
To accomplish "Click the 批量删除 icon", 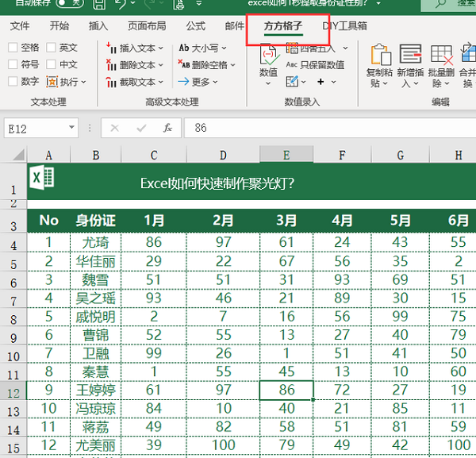I will [x=441, y=55].
